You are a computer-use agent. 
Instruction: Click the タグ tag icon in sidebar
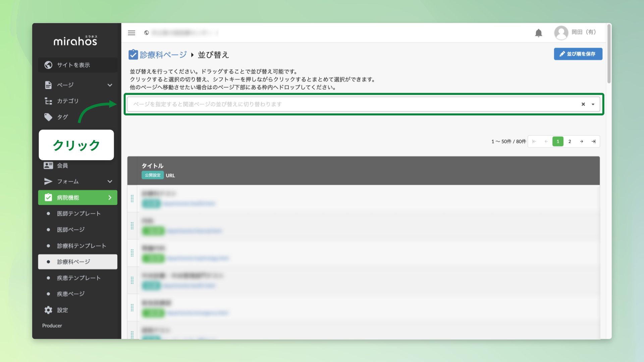point(48,117)
